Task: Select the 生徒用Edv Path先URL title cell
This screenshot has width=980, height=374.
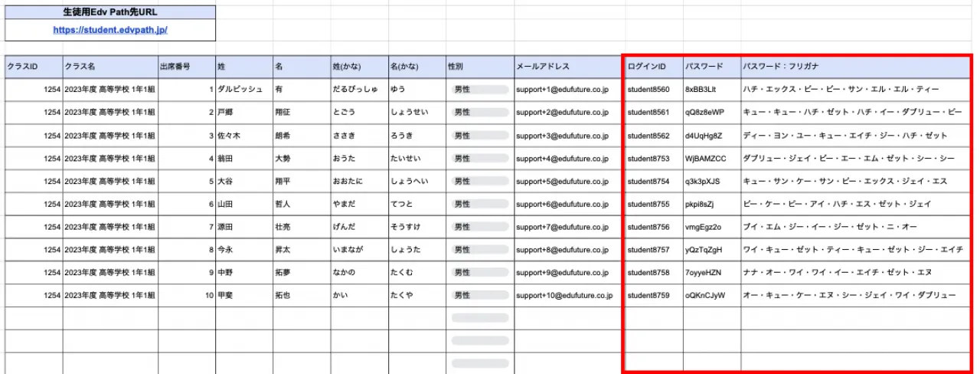Action: coord(110,11)
